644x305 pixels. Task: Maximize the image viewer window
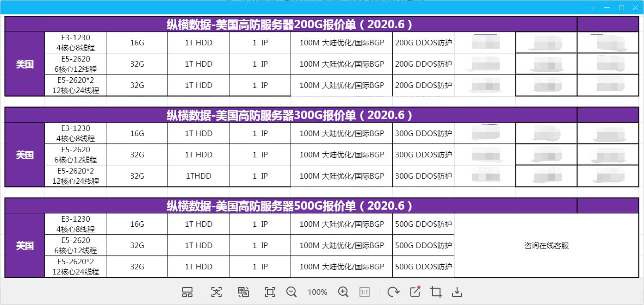coord(621,8)
